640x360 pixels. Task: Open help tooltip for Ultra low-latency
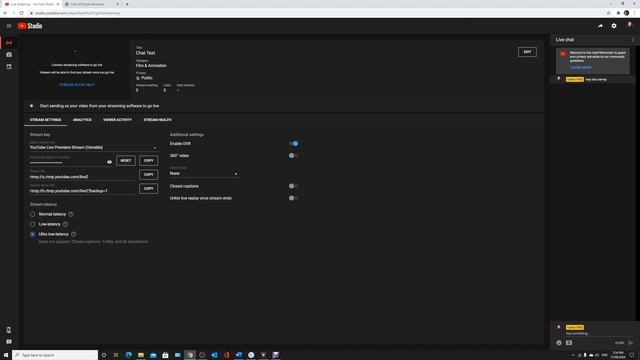(73, 234)
